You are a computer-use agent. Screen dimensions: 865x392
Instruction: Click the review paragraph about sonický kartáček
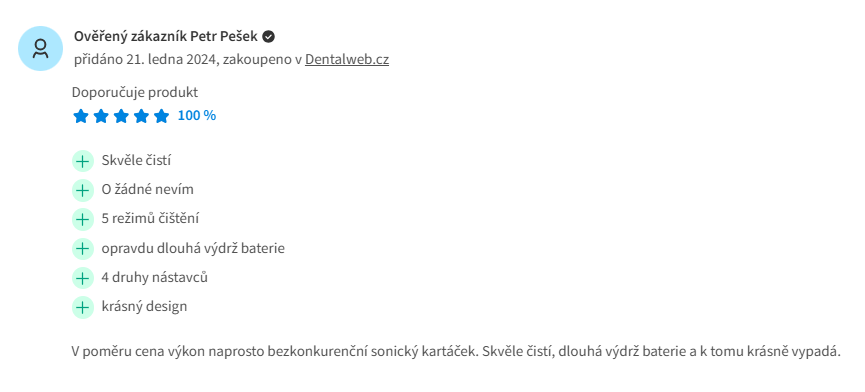click(x=456, y=352)
